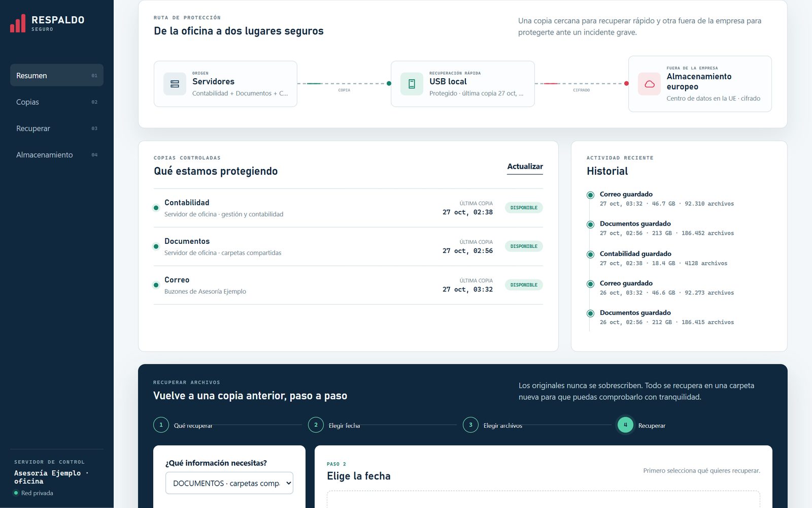This screenshot has width=812, height=508.
Task: Click the Respaldo Seguro logo icon
Action: 18,23
